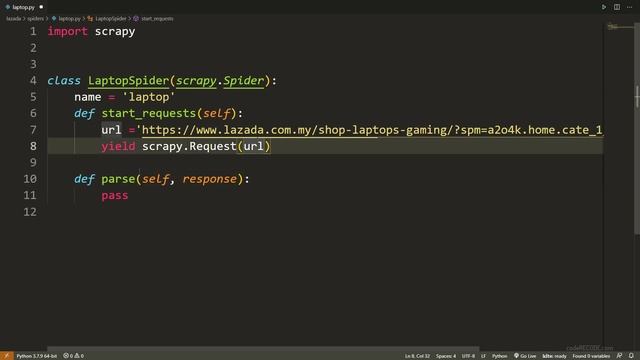
Task: Click the minimap code preview
Action: pyautogui.click(x=619, y=27)
